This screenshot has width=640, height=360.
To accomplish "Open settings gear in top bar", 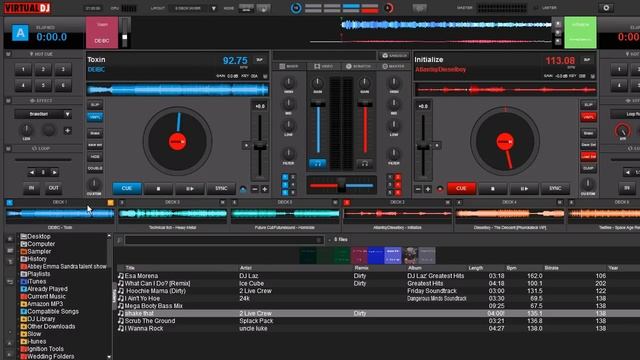I will (x=606, y=8).
